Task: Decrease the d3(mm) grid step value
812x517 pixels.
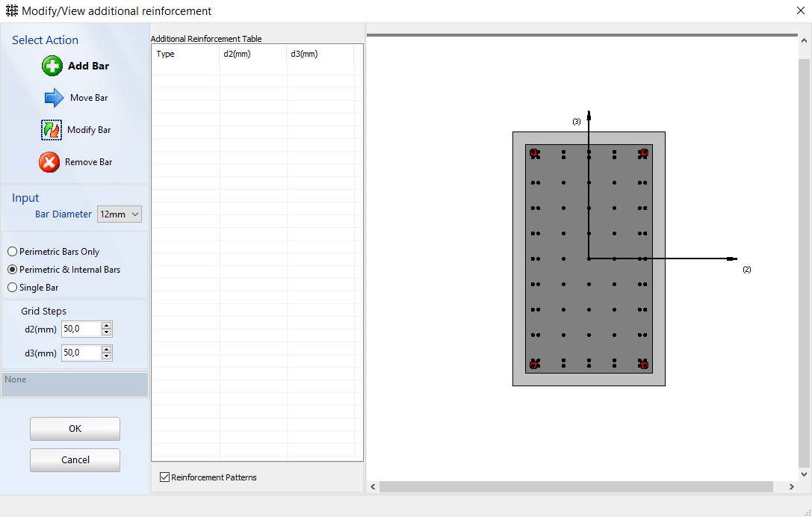Action: click(107, 356)
